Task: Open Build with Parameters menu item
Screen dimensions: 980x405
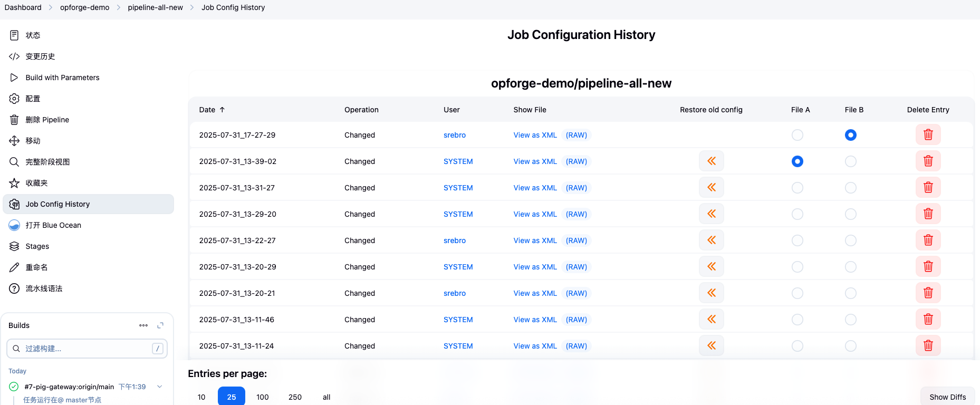Action: [x=62, y=78]
